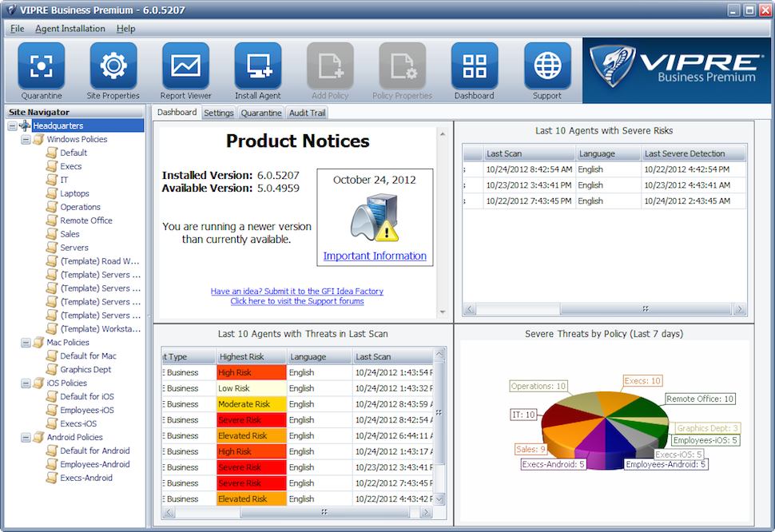Click the 10/24/2012 8:42:54 AM scan row
Image resolution: width=775 pixels, height=532 pixels.
point(605,169)
